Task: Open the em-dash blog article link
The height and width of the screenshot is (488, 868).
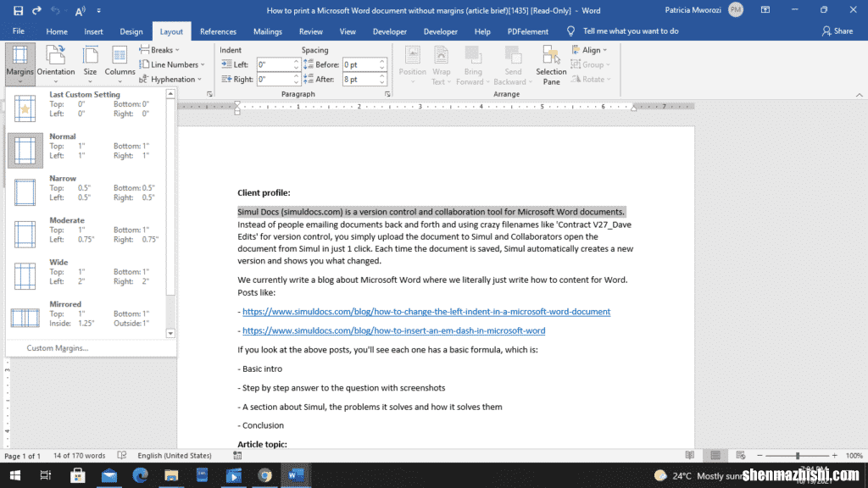Action: coord(393,330)
